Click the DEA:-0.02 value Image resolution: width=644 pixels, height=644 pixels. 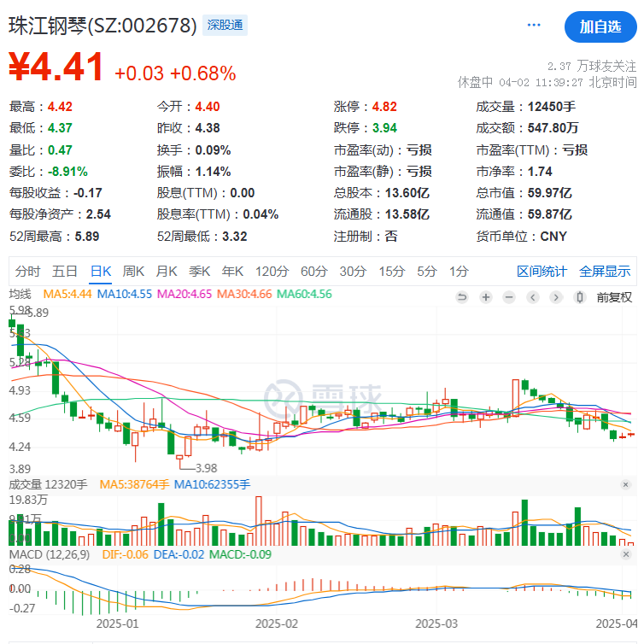179,554
